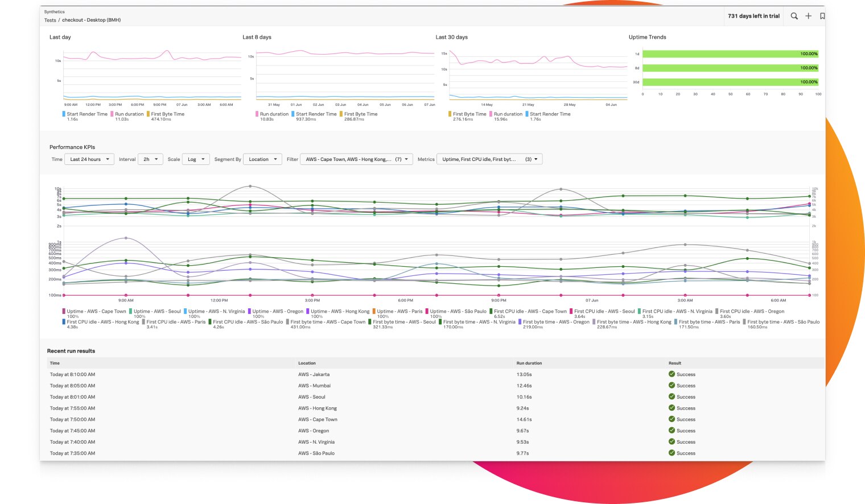This screenshot has height=504, width=865.
Task: Click the Run duration column header
Action: tap(529, 363)
